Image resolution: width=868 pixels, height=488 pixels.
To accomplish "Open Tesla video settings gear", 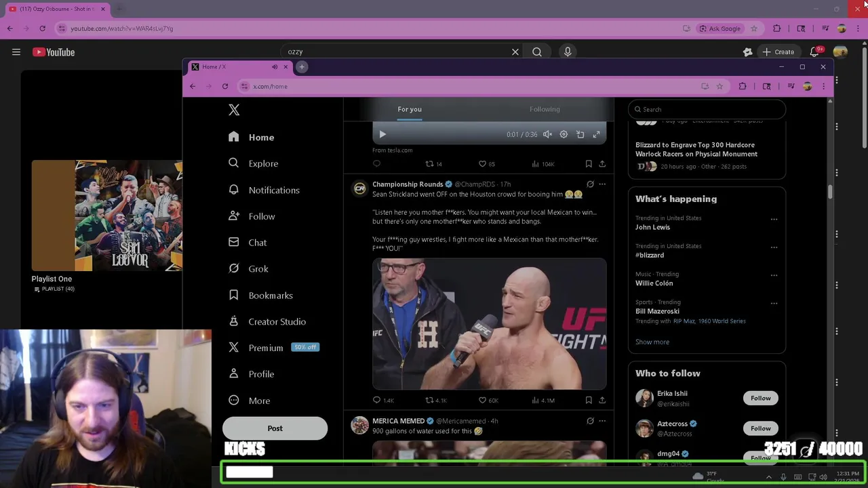I will pyautogui.click(x=564, y=134).
